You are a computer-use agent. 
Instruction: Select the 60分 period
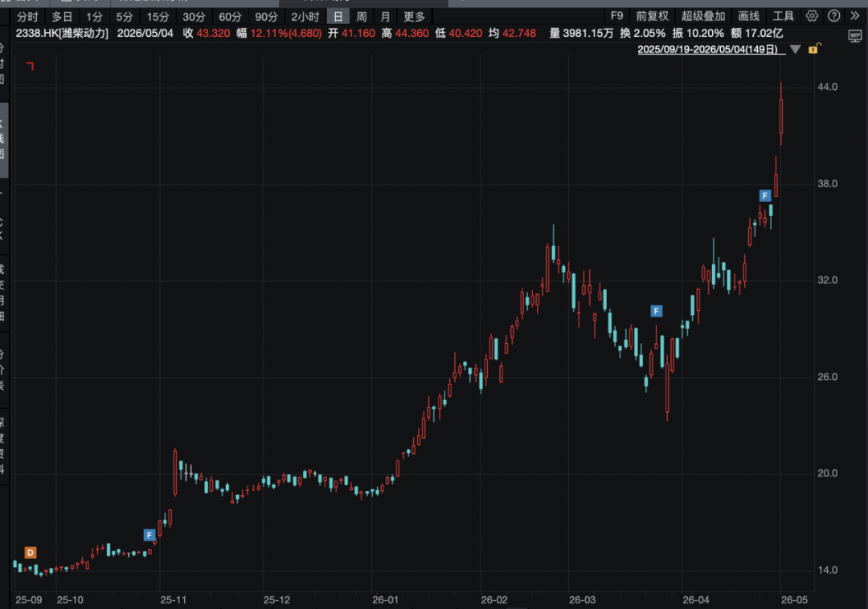[x=230, y=17]
